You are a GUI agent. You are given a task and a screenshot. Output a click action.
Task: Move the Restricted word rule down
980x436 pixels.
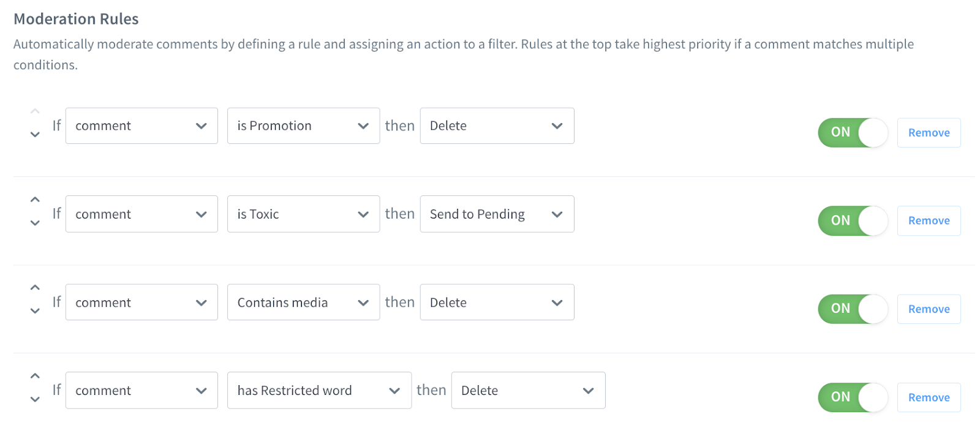click(x=35, y=399)
